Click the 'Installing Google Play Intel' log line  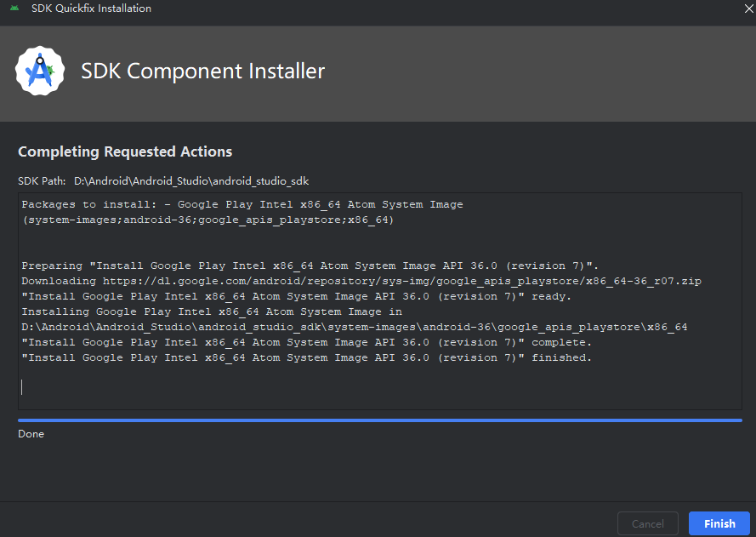tap(212, 311)
